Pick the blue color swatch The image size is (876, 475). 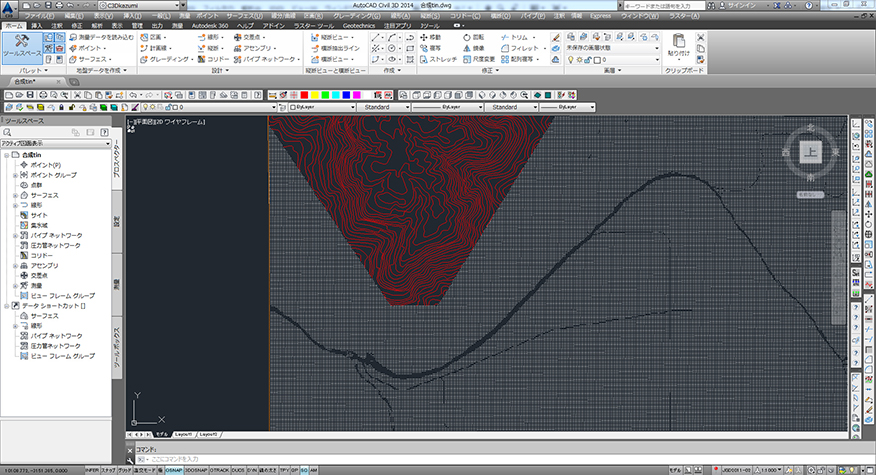[346, 95]
